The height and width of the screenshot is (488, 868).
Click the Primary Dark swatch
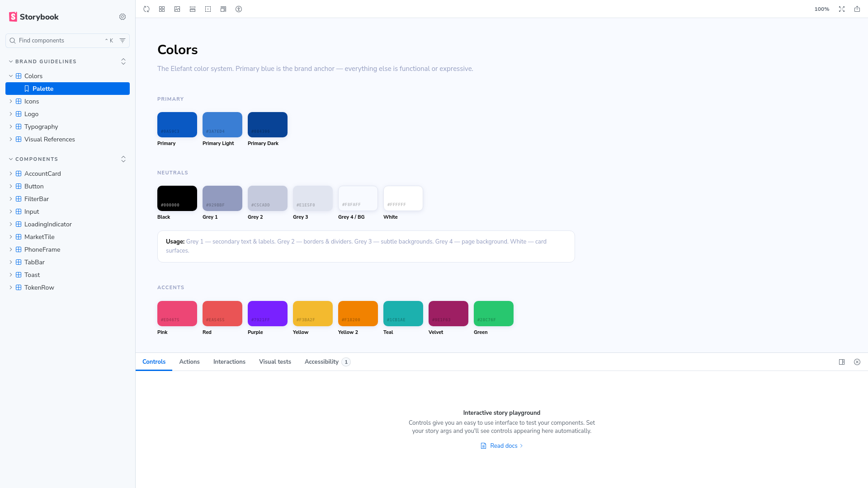tap(268, 125)
